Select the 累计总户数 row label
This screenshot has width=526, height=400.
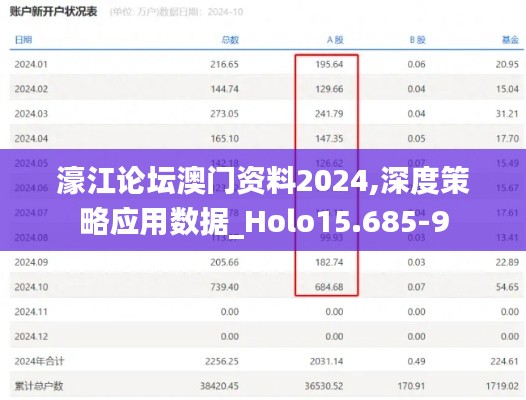pyautogui.click(x=39, y=386)
